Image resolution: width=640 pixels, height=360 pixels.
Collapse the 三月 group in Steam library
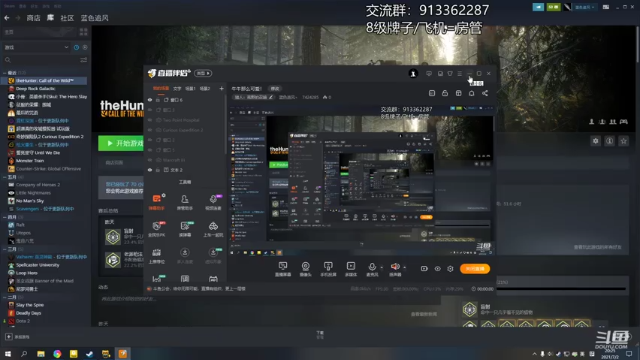(x=4, y=249)
